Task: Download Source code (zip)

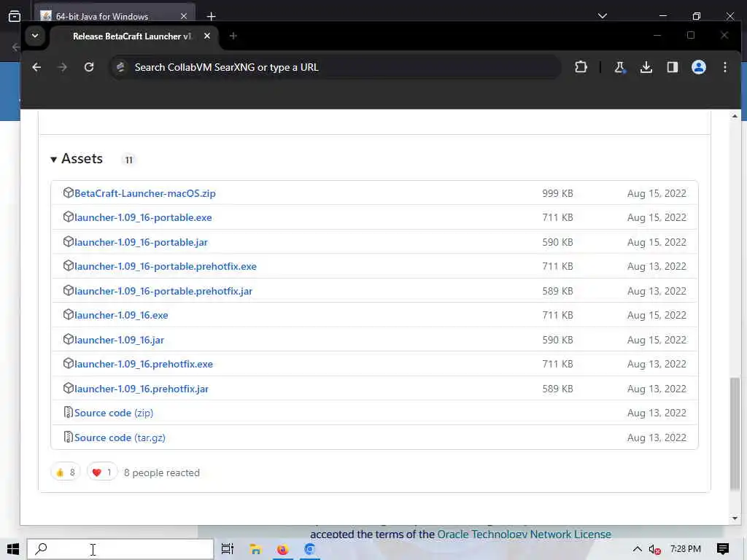Action: (x=114, y=413)
